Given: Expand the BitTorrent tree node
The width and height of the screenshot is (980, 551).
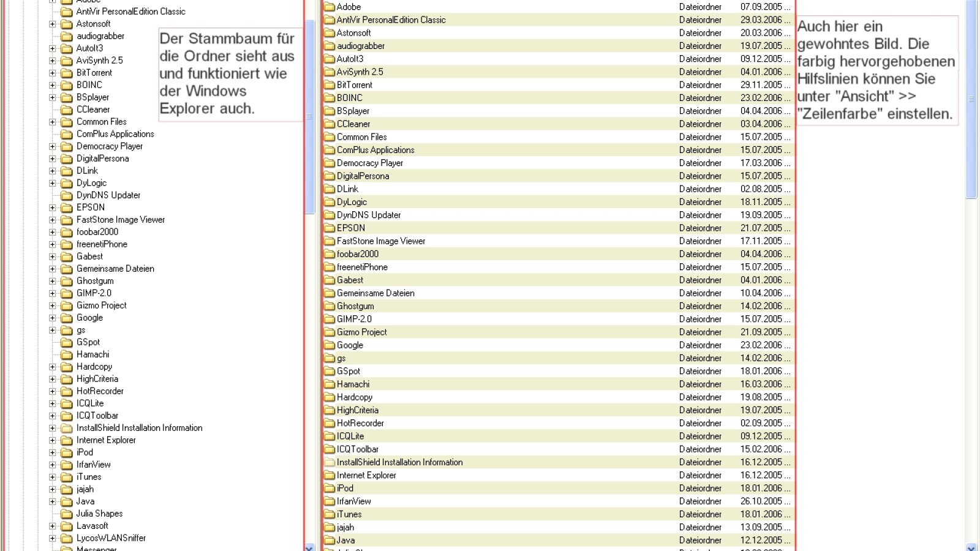Looking at the screenshot, I should tap(52, 73).
